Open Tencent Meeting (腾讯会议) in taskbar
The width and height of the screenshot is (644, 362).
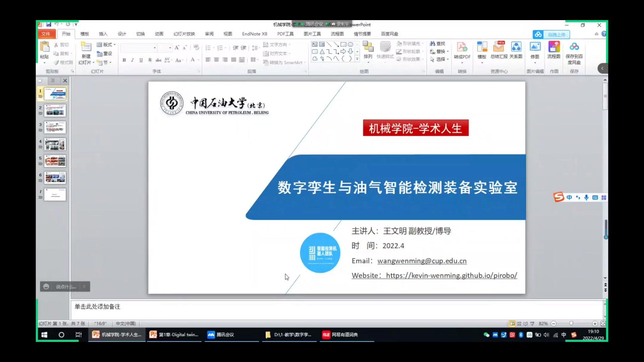click(231, 335)
